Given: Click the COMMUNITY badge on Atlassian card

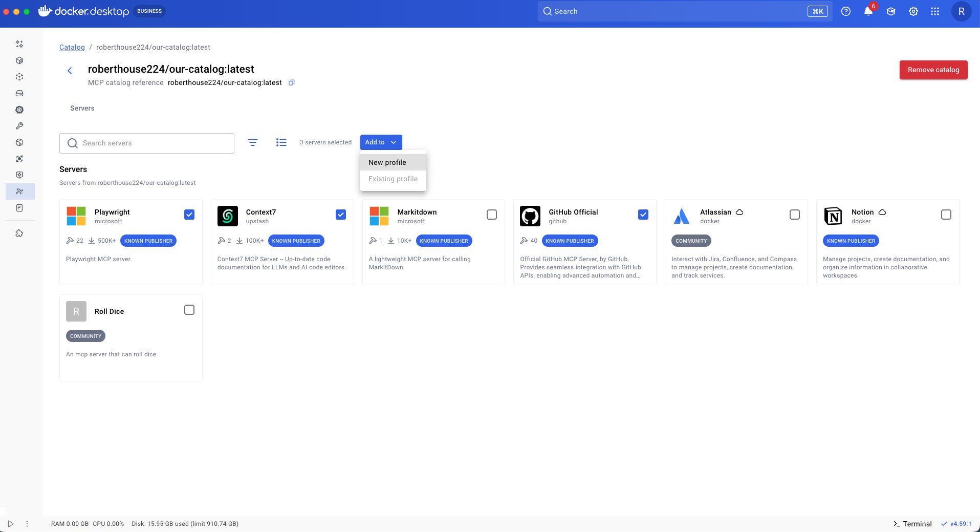Looking at the screenshot, I should click(691, 241).
